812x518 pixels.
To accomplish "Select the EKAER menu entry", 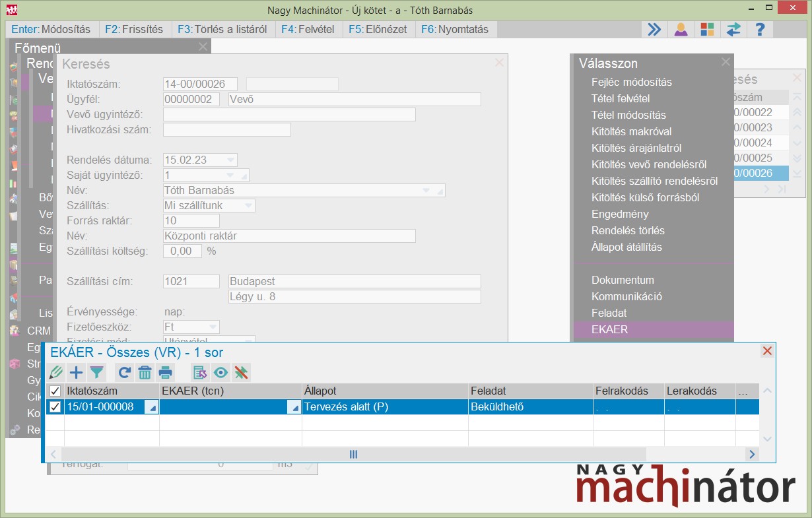I will point(654,329).
